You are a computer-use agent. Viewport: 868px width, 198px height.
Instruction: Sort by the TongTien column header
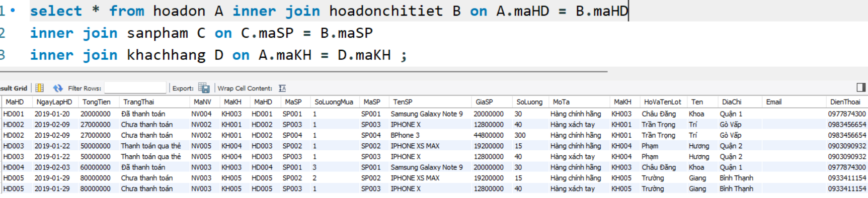tap(97, 102)
